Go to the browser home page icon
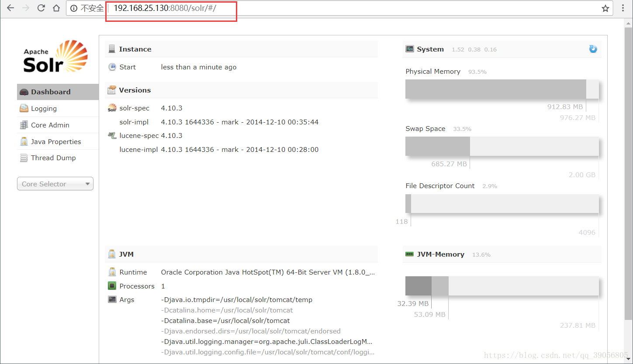Screen dimensions: 633x364 coord(56,8)
